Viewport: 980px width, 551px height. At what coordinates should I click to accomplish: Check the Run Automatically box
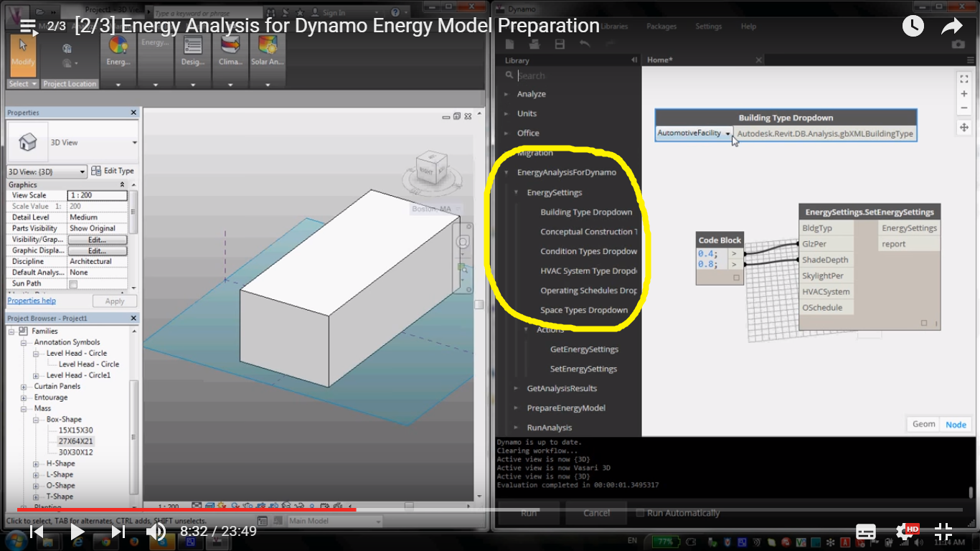coord(641,513)
